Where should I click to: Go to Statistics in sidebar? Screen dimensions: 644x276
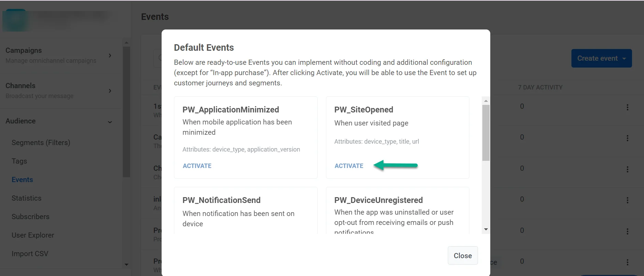click(x=26, y=198)
